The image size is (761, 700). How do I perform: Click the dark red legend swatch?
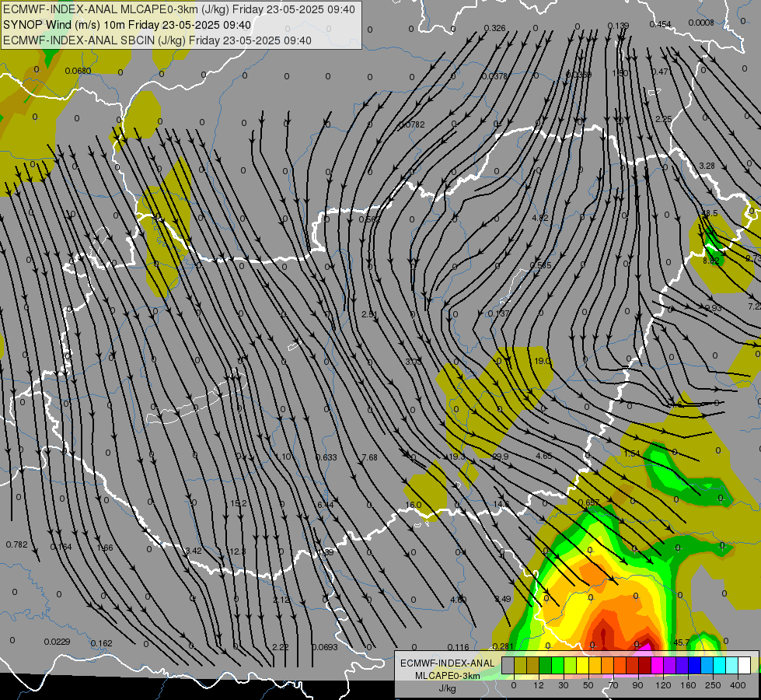click(x=645, y=666)
